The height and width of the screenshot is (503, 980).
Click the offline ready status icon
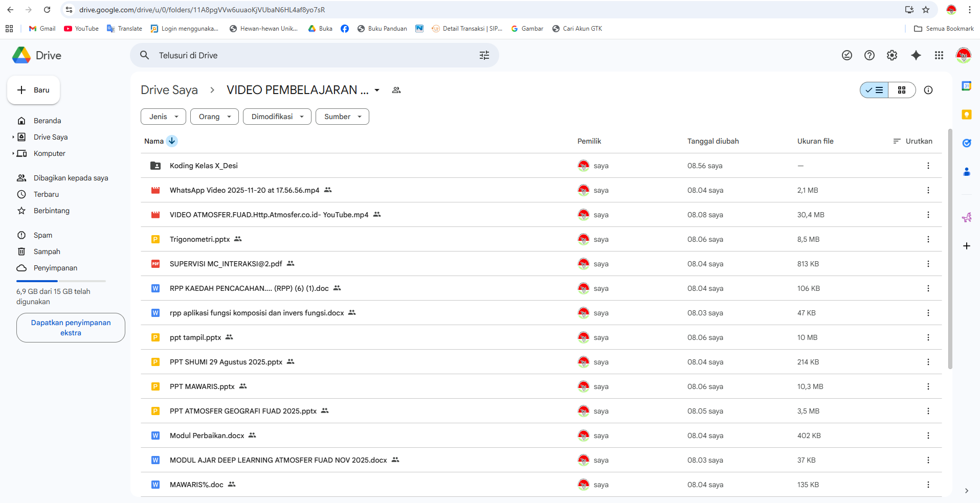[x=847, y=55]
